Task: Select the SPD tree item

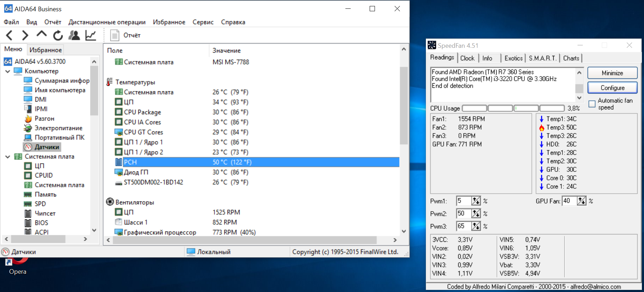Action: pyautogui.click(x=35, y=204)
